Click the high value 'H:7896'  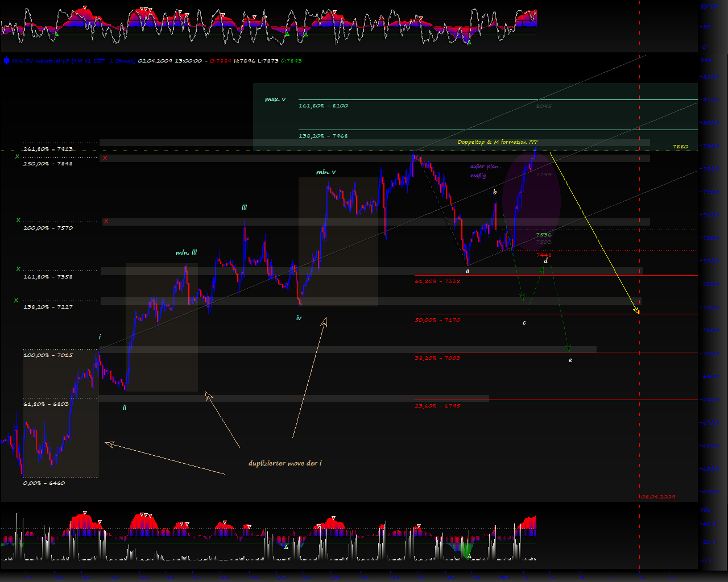coord(245,60)
